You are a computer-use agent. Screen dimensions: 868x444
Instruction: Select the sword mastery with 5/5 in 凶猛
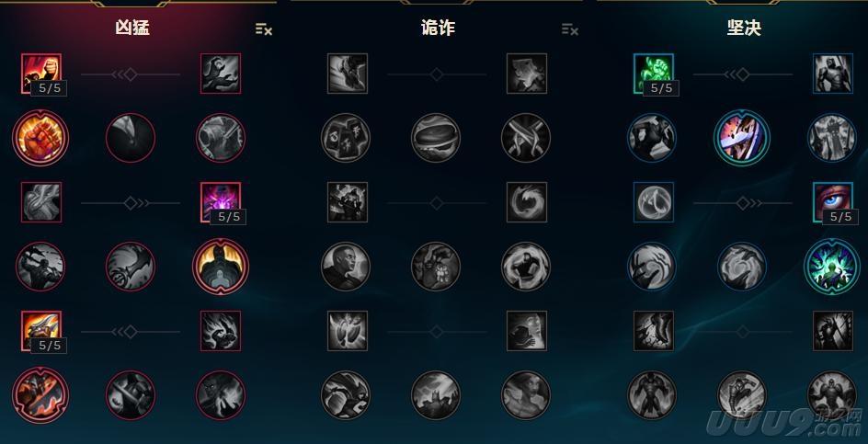click(x=41, y=331)
